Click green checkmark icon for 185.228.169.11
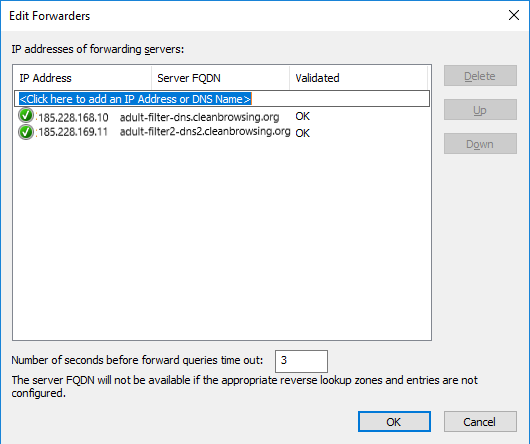 coord(26,132)
